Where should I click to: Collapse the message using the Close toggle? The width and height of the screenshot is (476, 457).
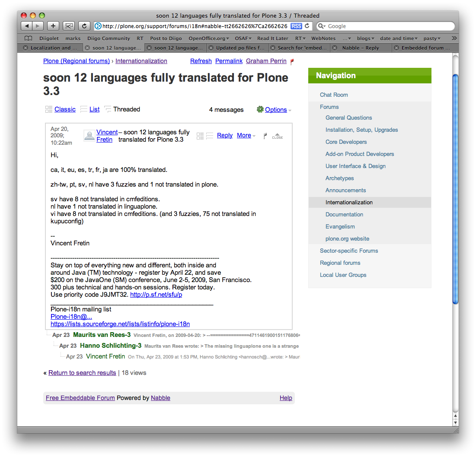pos(278,136)
